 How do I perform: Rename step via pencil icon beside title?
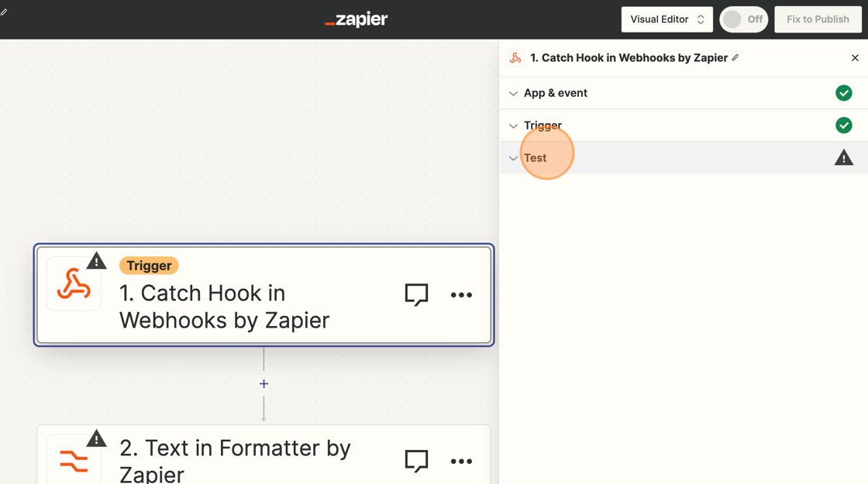point(735,57)
